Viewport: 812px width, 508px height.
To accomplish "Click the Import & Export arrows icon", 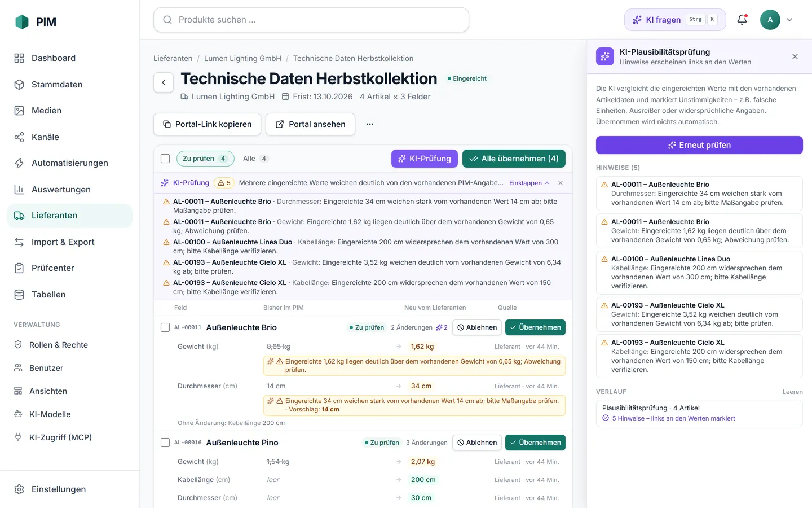I will [19, 242].
